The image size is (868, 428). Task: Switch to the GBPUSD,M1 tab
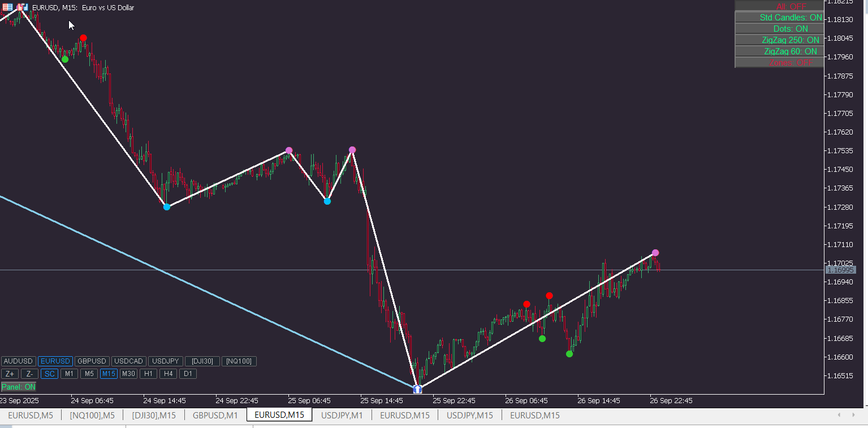[215, 416]
